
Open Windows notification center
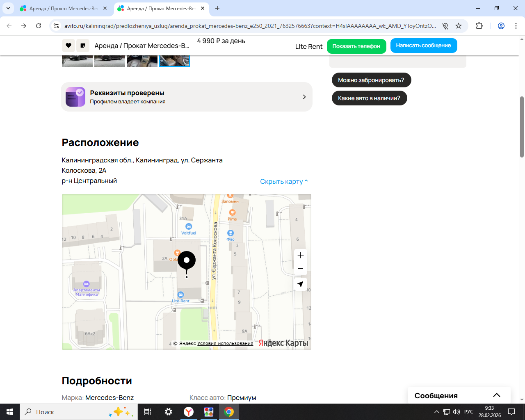point(511,412)
